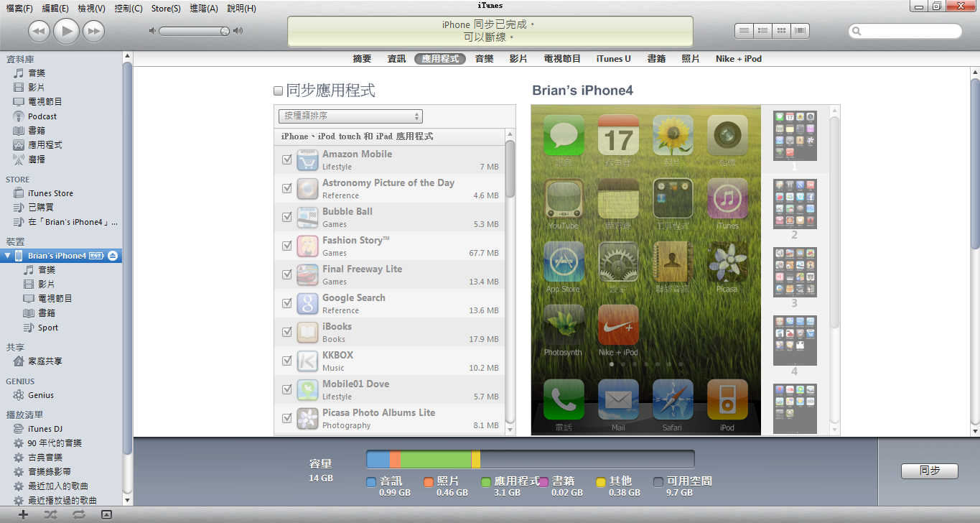Uncheck Final Freeway Lite checkbox
This screenshot has width=980, height=523.
pyautogui.click(x=287, y=274)
